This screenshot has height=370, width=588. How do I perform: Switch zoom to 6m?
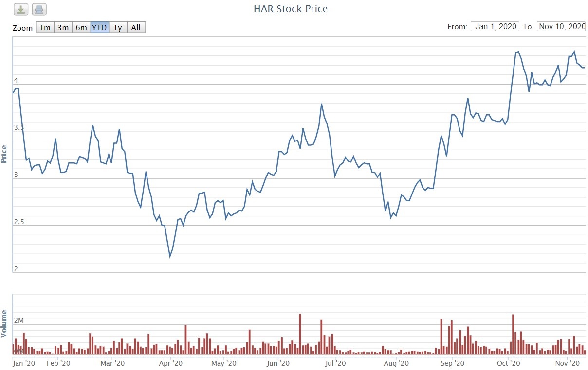tap(81, 28)
